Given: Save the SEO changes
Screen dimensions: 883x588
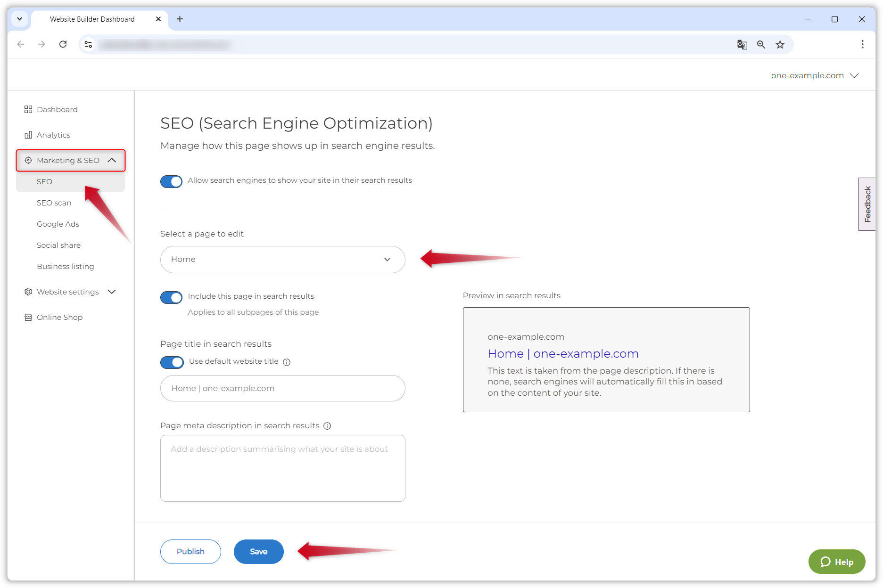Looking at the screenshot, I should tap(258, 551).
